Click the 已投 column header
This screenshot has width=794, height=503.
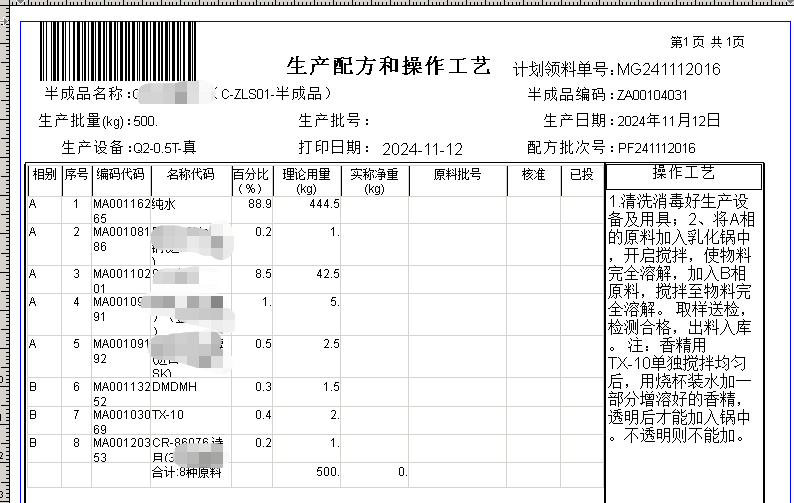[x=581, y=174]
